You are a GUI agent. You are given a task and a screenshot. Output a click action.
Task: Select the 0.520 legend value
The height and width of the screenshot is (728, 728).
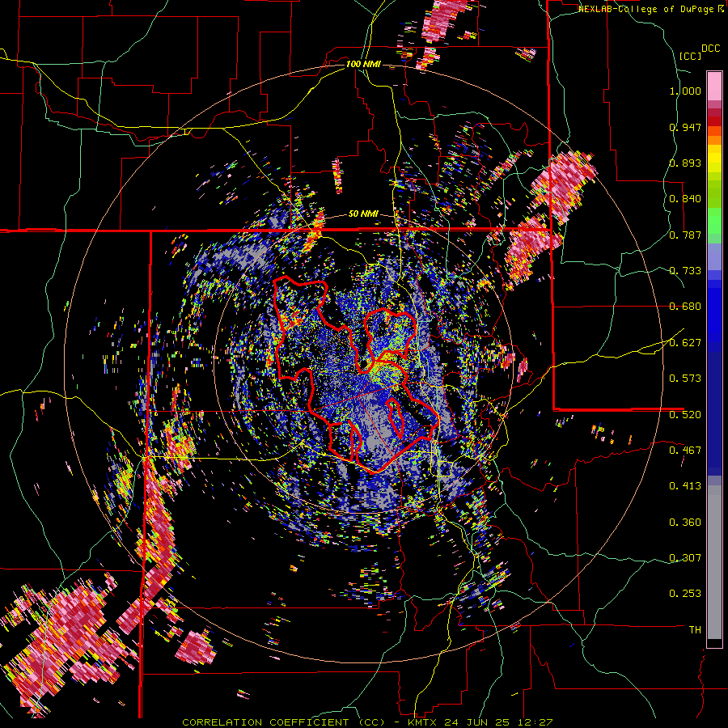point(685,414)
